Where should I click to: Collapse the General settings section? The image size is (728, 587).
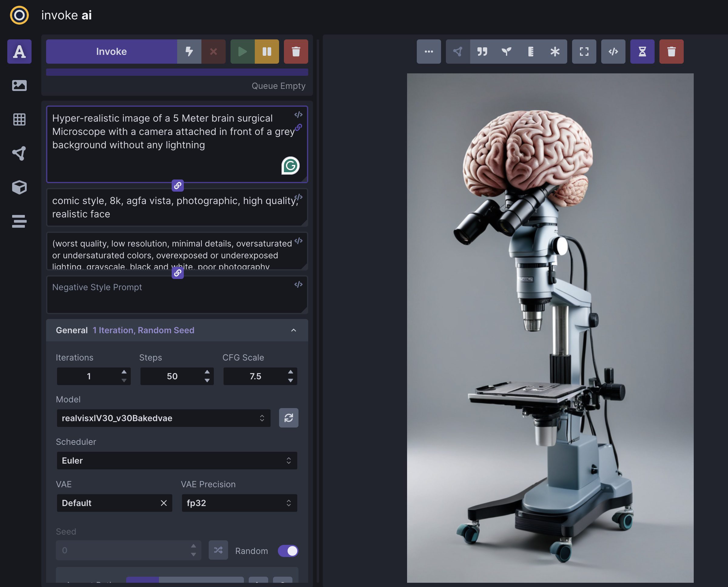(x=177, y=330)
